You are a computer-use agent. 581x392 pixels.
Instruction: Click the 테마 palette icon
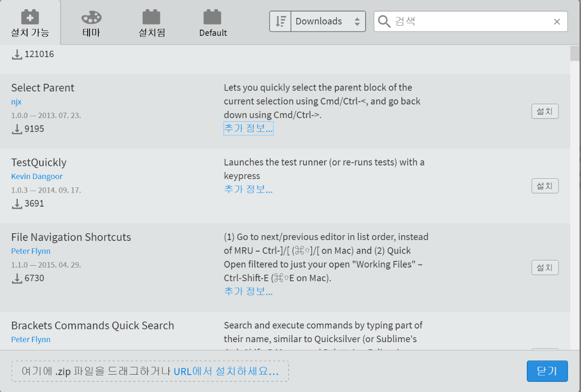[x=91, y=17]
